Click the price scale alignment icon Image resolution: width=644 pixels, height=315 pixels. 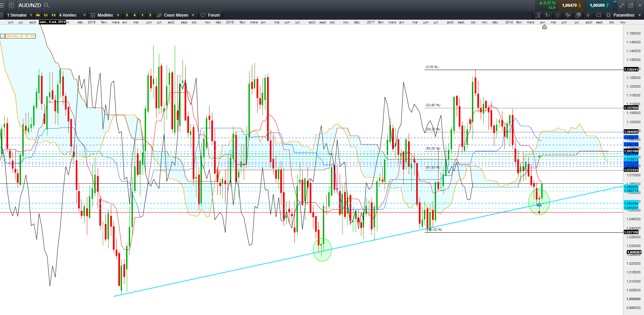click(x=538, y=15)
